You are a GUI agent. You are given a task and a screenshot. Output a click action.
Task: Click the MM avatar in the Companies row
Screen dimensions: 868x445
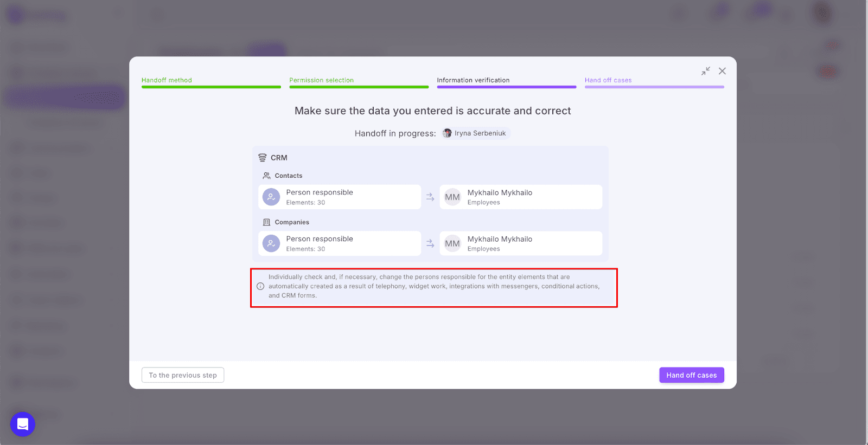click(452, 244)
